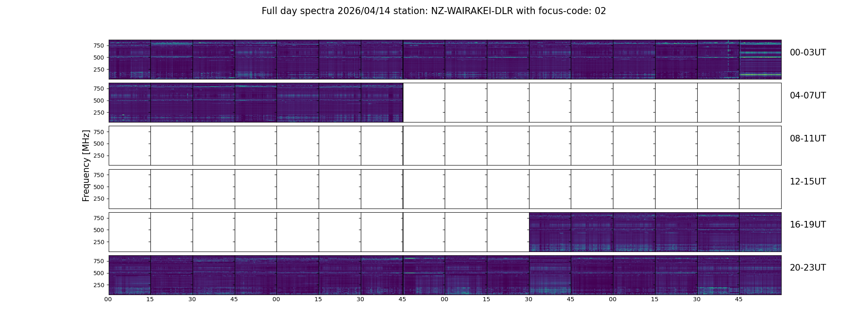Viewport: 868px width, 331px height.
Task: Select the 12-15UT row label
Action: (808, 182)
